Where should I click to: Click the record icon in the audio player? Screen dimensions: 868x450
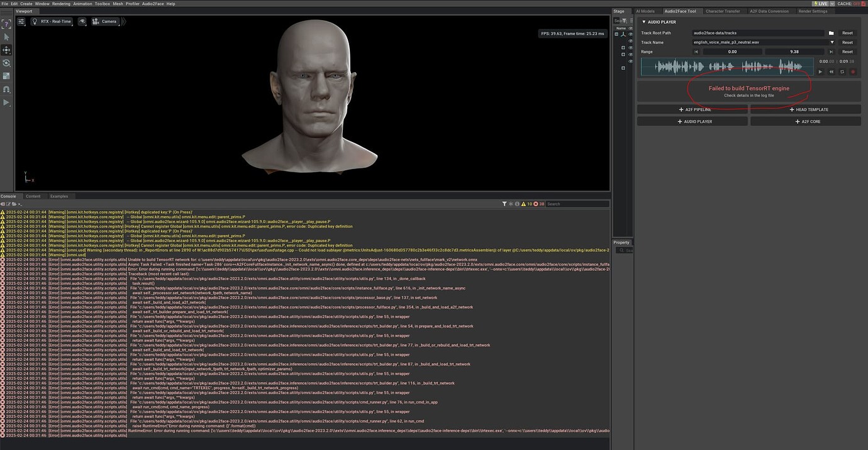click(x=853, y=72)
